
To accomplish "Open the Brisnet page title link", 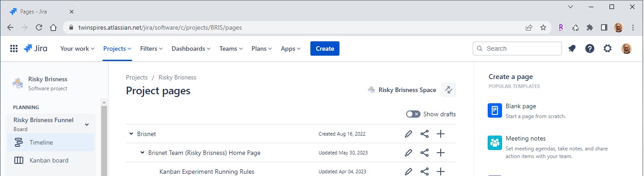I will [x=146, y=134].
